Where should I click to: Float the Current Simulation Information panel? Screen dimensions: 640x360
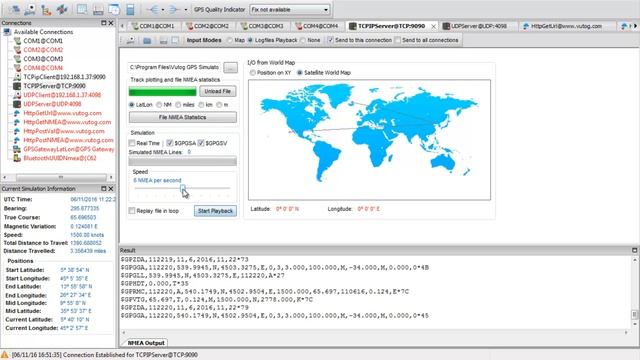pyautogui.click(x=104, y=189)
